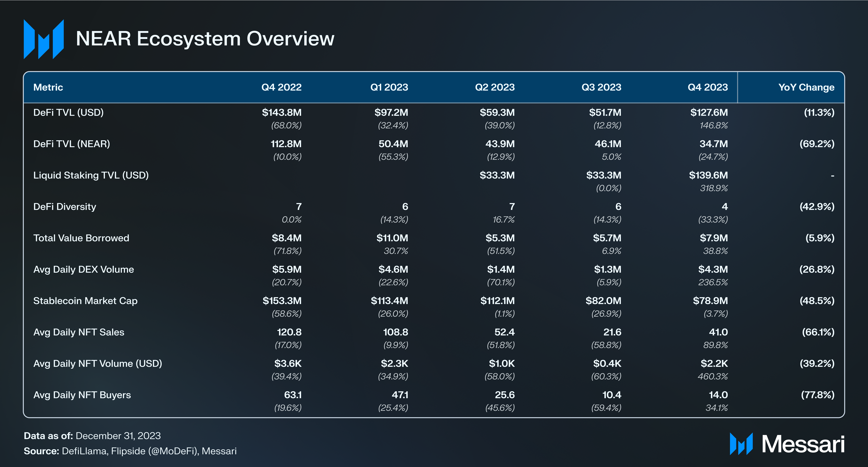
Task: Click the '43.9M' DeFi TVL NEAR value
Action: point(500,144)
